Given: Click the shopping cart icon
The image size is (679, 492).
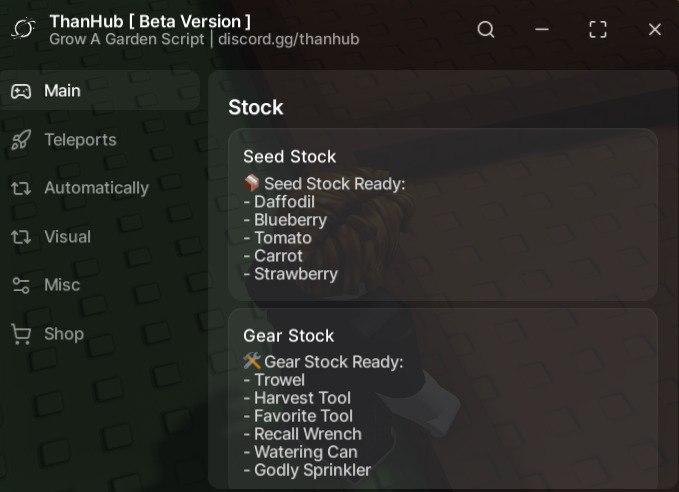Looking at the screenshot, I should [21, 334].
